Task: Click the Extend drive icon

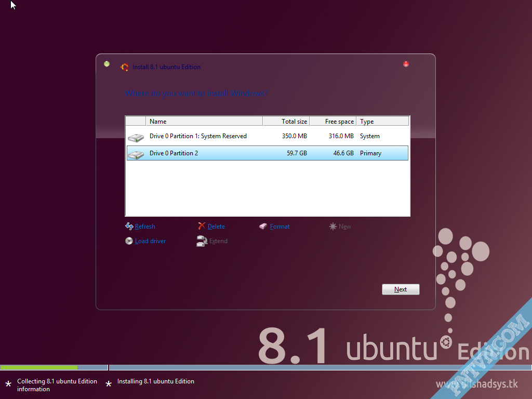Action: (x=202, y=241)
